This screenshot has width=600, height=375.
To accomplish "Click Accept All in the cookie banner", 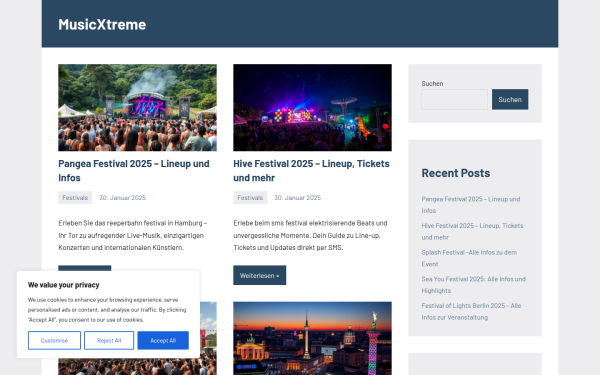I will click(163, 341).
